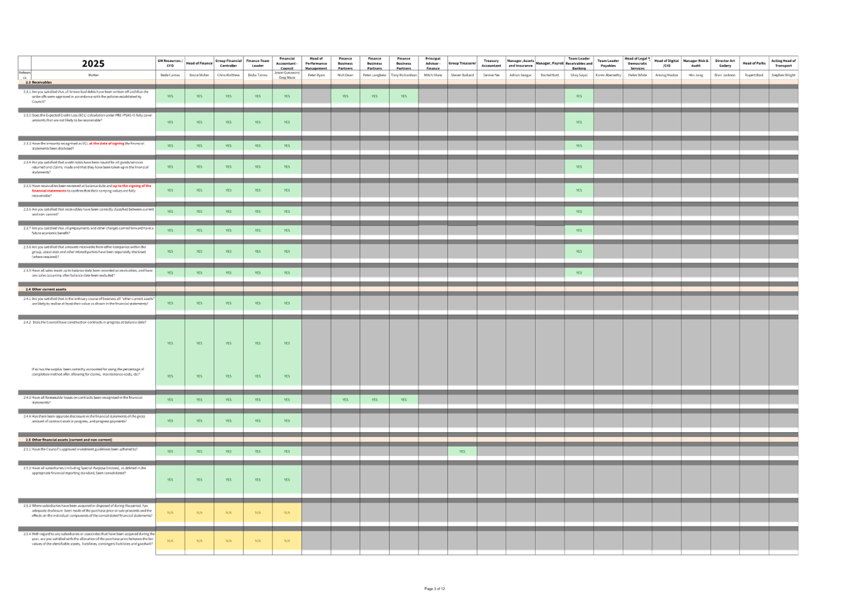Image resolution: width=868 pixels, height=614 pixels.
Task: Select the 2.3 Receivables section header
Action: tap(39, 82)
